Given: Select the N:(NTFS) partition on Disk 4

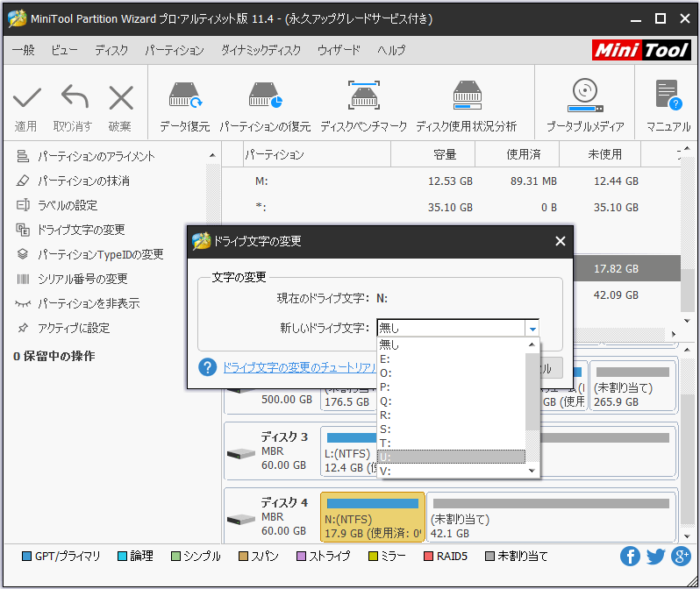Looking at the screenshot, I should click(x=372, y=517).
